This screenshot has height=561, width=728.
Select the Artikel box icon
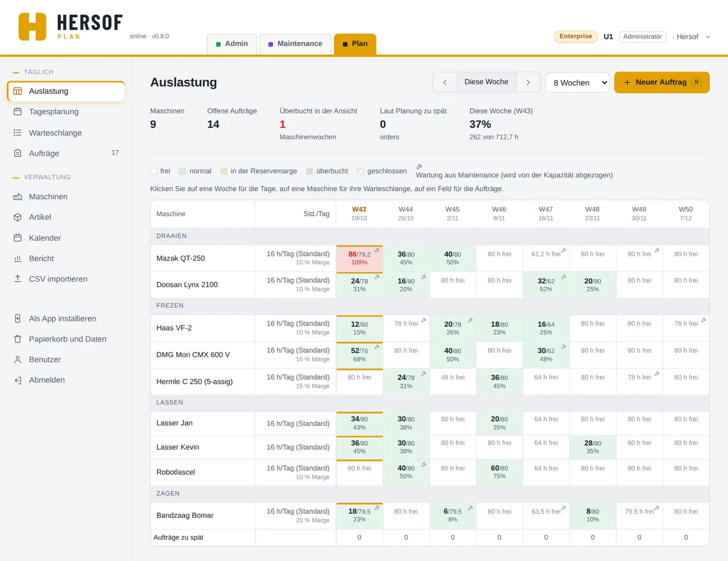click(18, 217)
